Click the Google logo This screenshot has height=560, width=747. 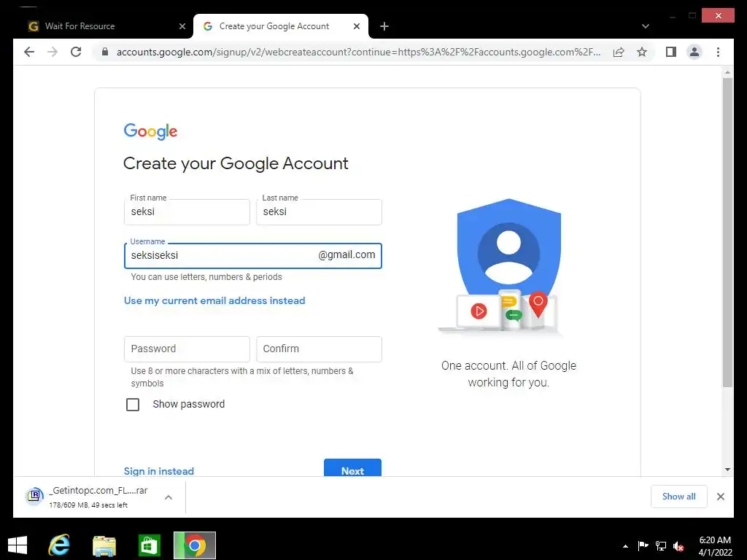click(x=150, y=131)
